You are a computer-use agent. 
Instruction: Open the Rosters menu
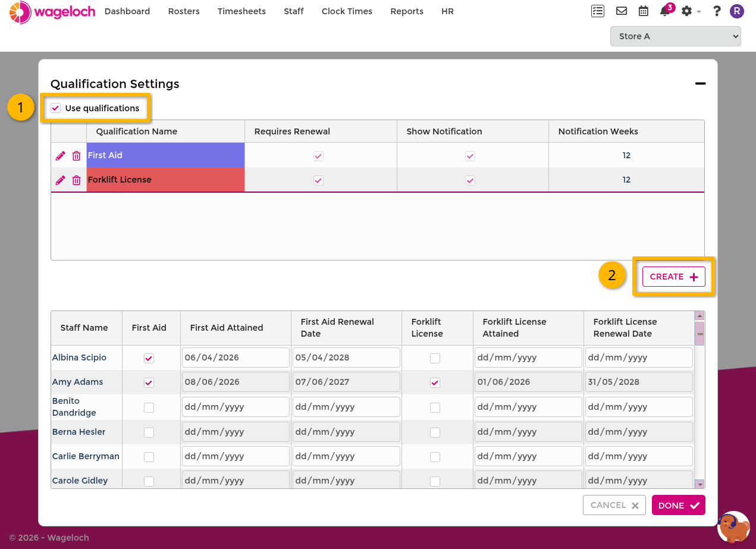point(184,11)
